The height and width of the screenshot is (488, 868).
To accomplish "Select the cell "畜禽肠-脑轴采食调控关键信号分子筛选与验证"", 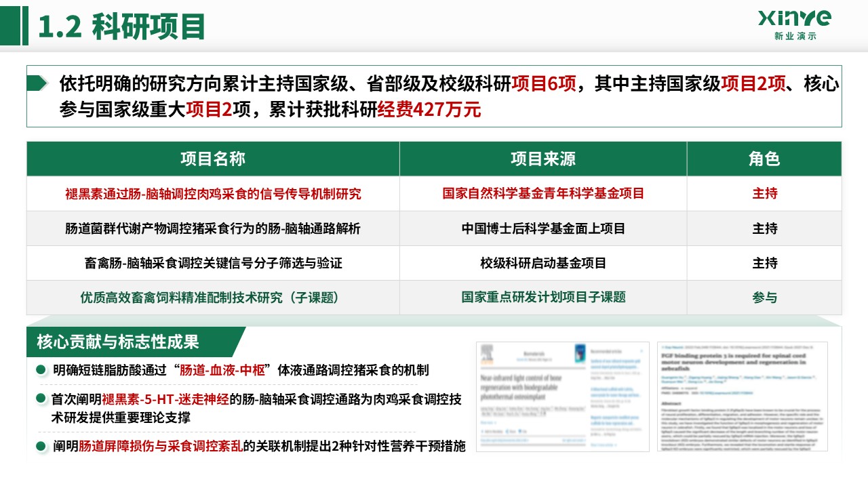I will [x=213, y=263].
